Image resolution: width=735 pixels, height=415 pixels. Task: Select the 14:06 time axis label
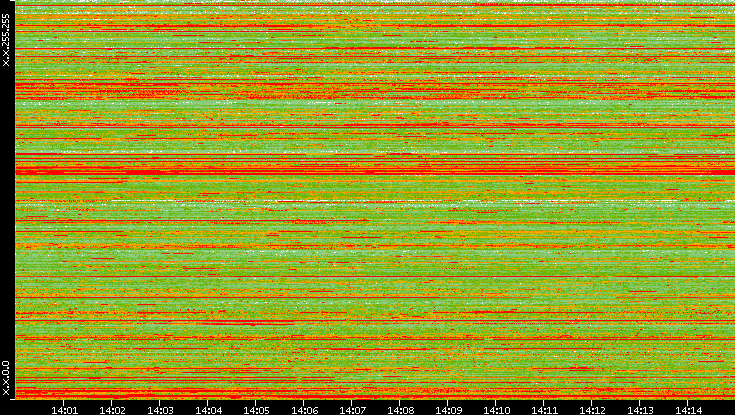pyautogui.click(x=304, y=410)
